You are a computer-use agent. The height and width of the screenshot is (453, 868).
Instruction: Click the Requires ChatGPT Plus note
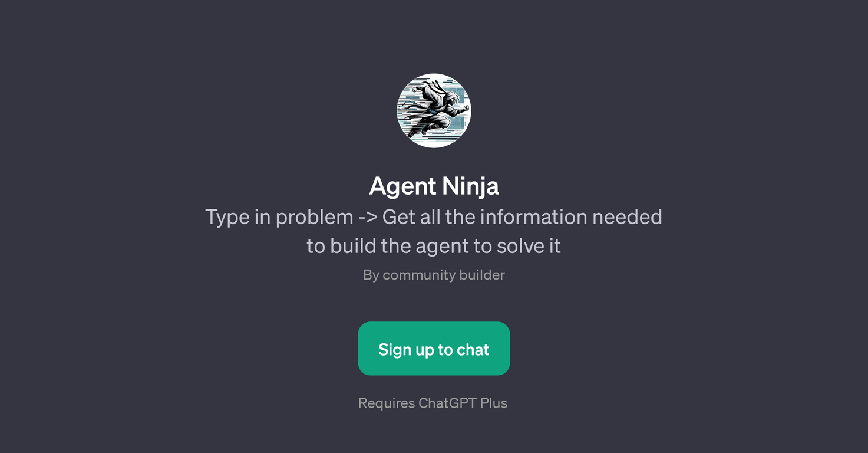(x=433, y=403)
